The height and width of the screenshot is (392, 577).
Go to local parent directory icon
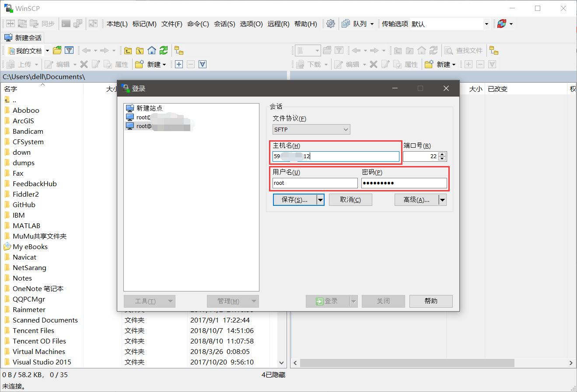pos(128,51)
